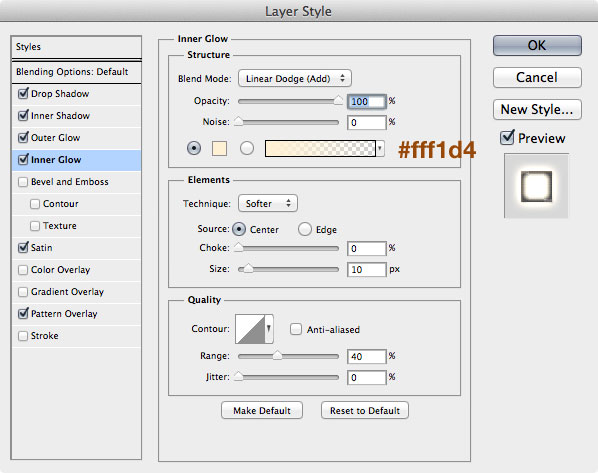
Task: Toggle the Satin checkbox
Action: point(23,248)
